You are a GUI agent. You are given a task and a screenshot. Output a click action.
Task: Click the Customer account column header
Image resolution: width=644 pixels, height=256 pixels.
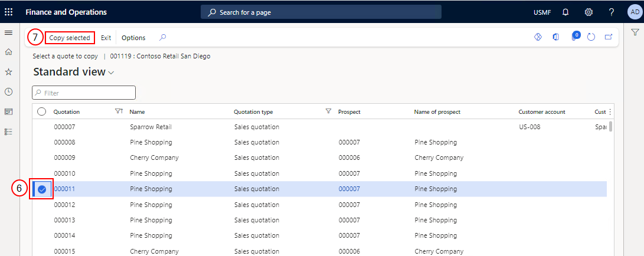point(542,112)
